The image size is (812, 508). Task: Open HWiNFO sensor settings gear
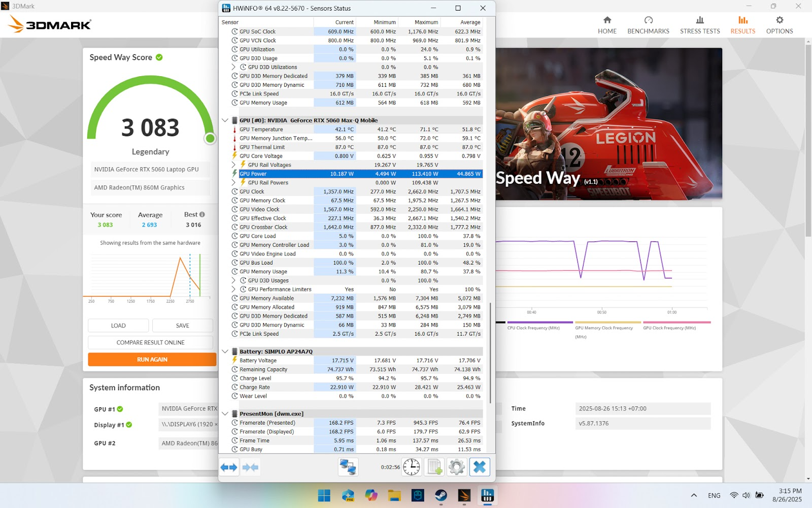tap(457, 467)
